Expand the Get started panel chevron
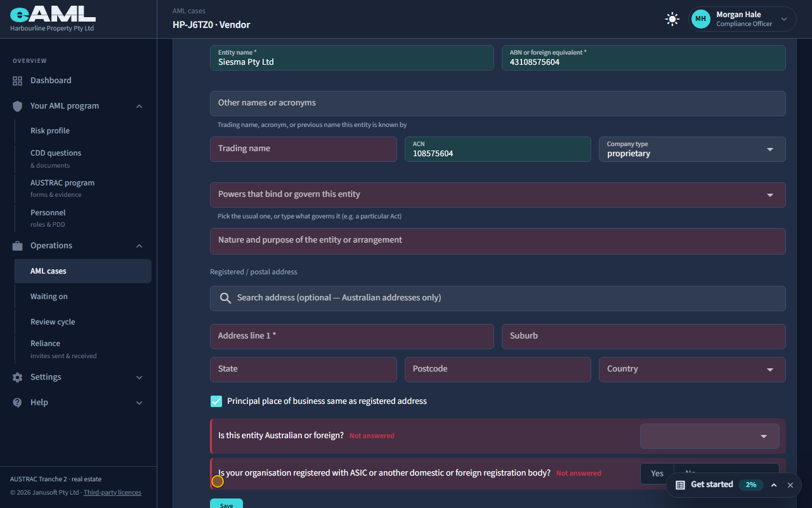 774,485
